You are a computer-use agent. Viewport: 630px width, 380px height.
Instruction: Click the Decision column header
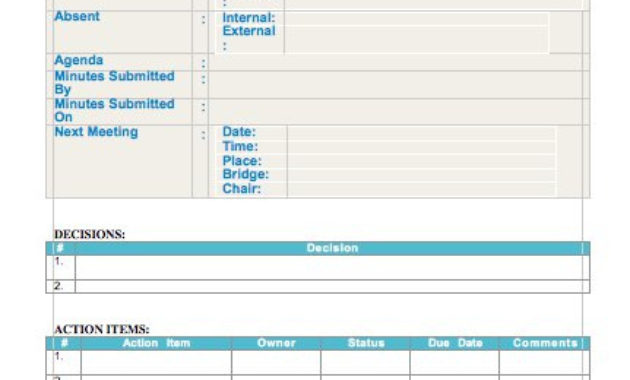[332, 248]
